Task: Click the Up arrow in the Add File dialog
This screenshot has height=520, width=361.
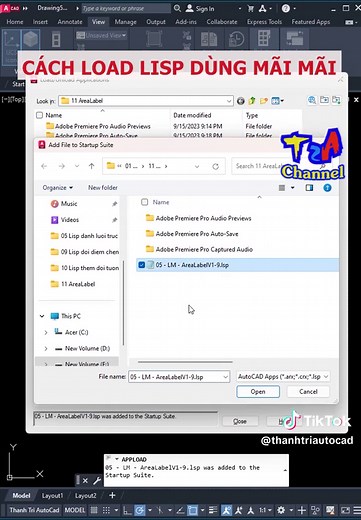Action: pyautogui.click(x=92, y=166)
